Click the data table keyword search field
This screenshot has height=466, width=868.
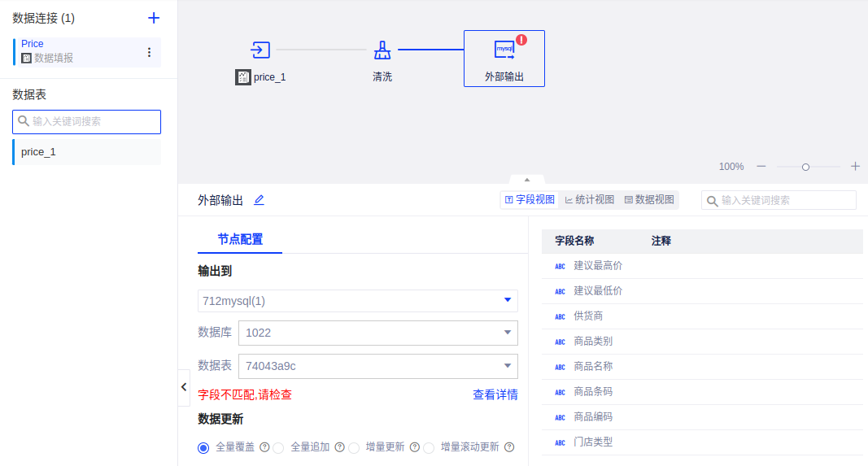87,121
